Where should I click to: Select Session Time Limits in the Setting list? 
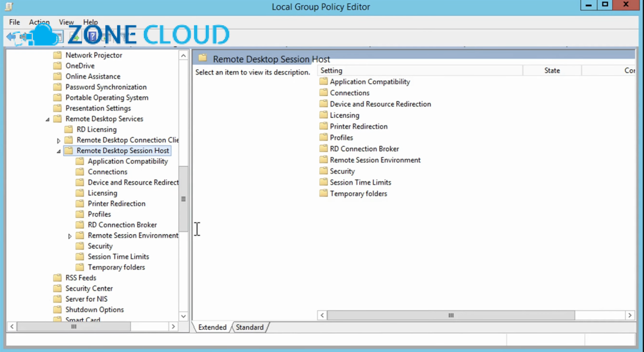coord(361,182)
